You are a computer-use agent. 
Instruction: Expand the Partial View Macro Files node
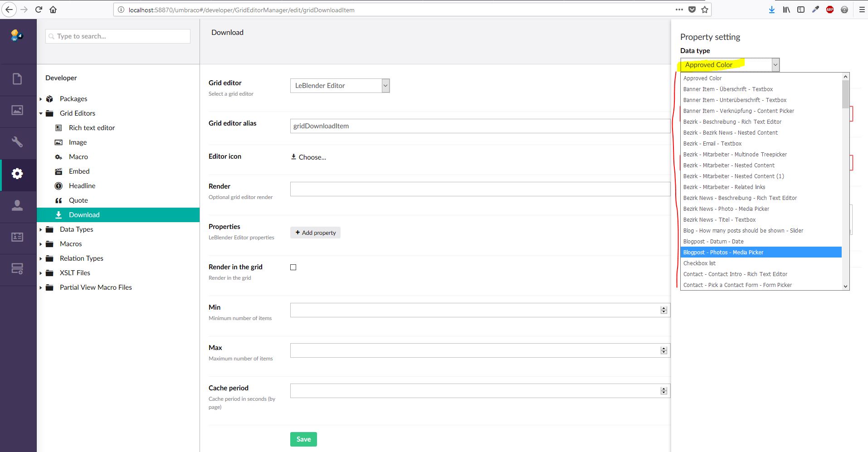tap(41, 287)
